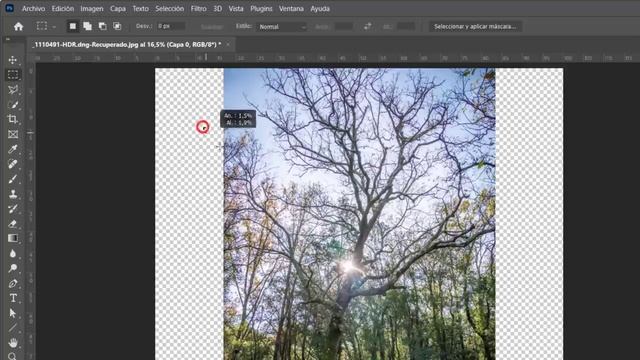Select the Clone Stamp tool
This screenshot has width=640, height=360.
click(13, 194)
